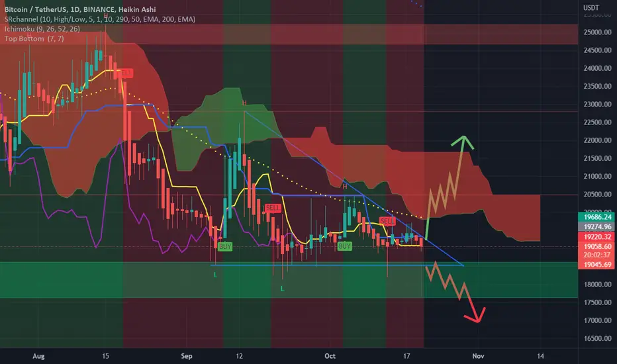
Task: Click the Nov label on the time axis
Action: pyautogui.click(x=478, y=356)
